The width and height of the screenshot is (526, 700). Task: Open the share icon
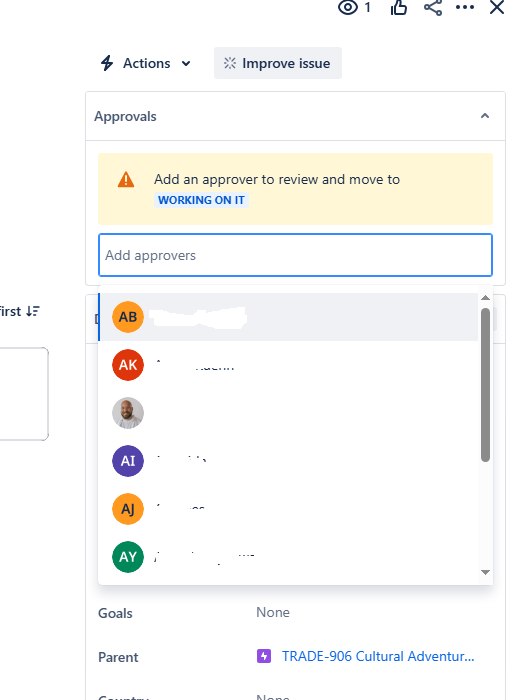tap(433, 8)
